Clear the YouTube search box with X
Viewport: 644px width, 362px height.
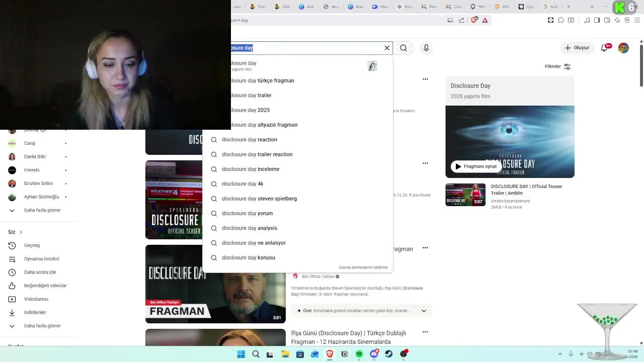pos(387,48)
